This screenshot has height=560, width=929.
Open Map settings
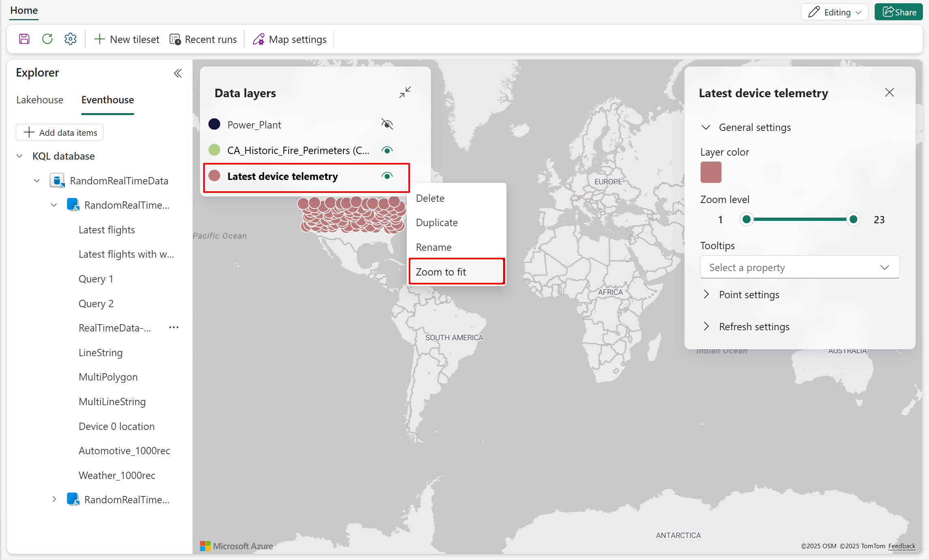290,39
